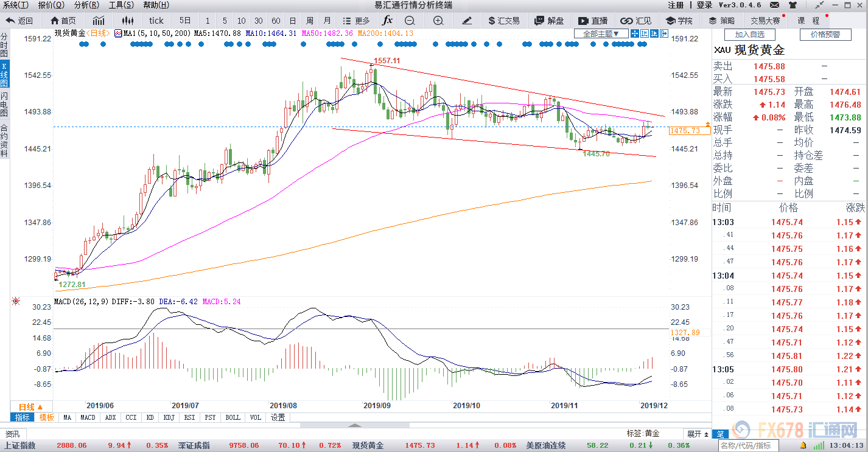
Task: Select the 指标 indicator tab
Action: point(23,417)
